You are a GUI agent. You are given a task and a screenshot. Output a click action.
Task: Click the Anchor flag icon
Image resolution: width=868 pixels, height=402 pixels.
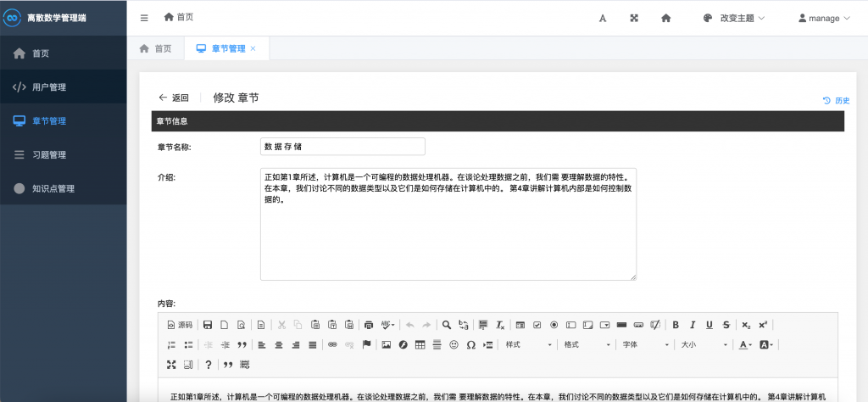tap(366, 344)
